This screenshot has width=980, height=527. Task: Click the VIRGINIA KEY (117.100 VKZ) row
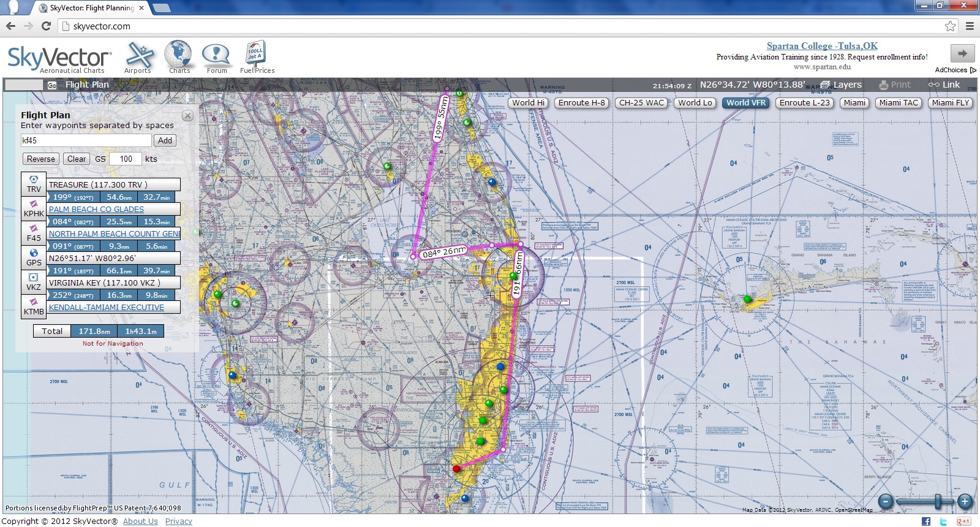click(114, 282)
